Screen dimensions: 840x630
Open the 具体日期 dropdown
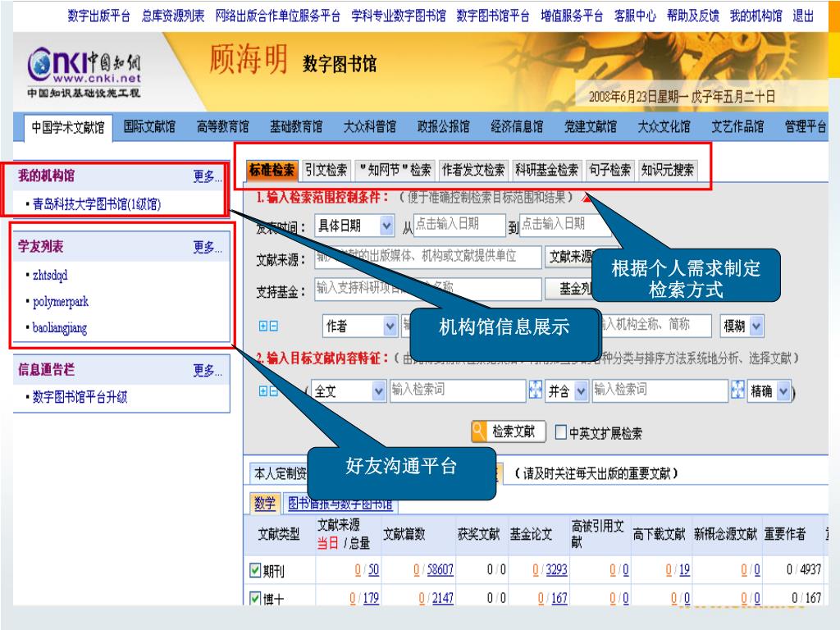click(386, 226)
